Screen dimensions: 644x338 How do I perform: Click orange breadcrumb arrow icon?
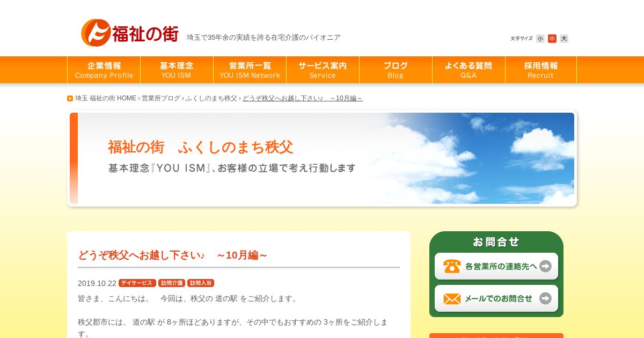[70, 98]
